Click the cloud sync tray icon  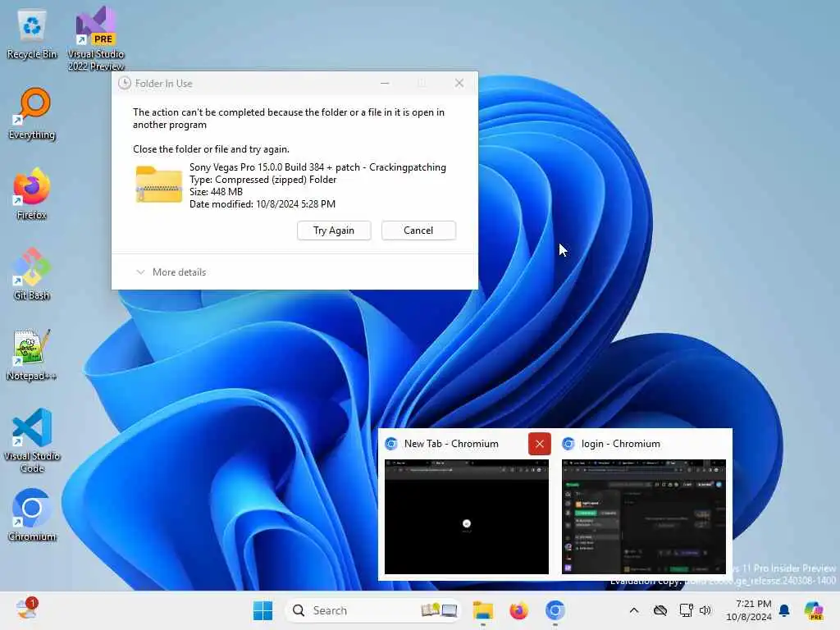pos(660,610)
